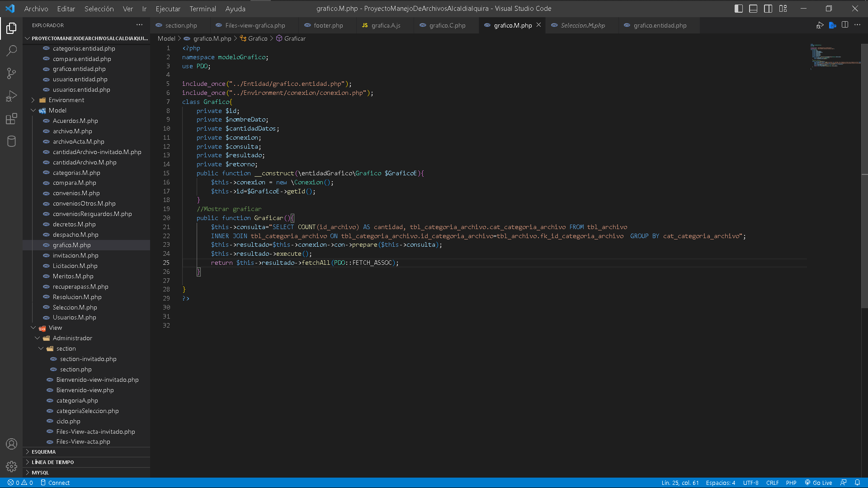Click the Model breadcrumb

click(166, 38)
